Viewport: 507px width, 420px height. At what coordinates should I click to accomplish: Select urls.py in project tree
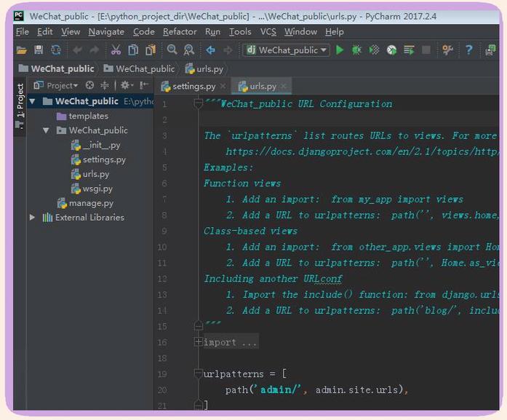click(90, 174)
